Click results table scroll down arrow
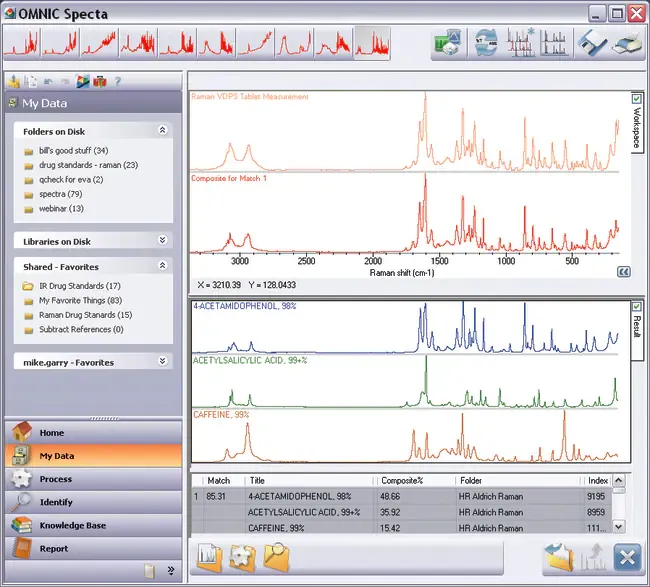650x587 pixels. tap(618, 527)
